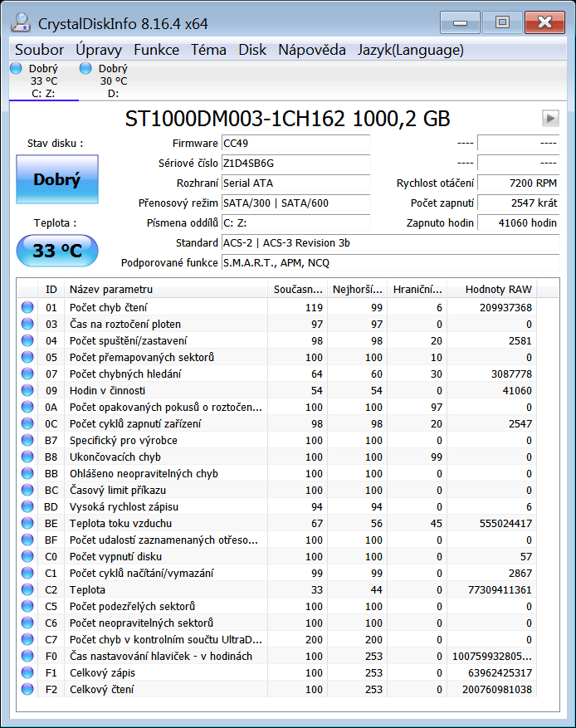Click the 33 °C temperature button
The width and height of the screenshot is (576, 728).
56,250
